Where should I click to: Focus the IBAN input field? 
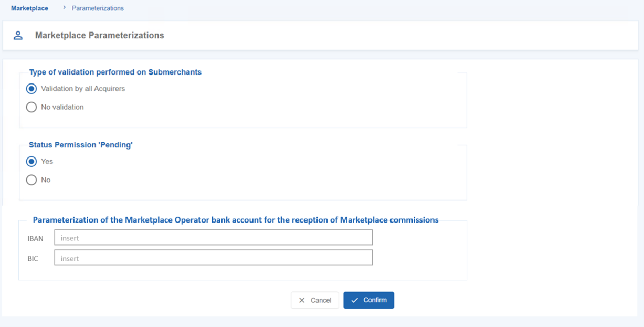tap(213, 238)
